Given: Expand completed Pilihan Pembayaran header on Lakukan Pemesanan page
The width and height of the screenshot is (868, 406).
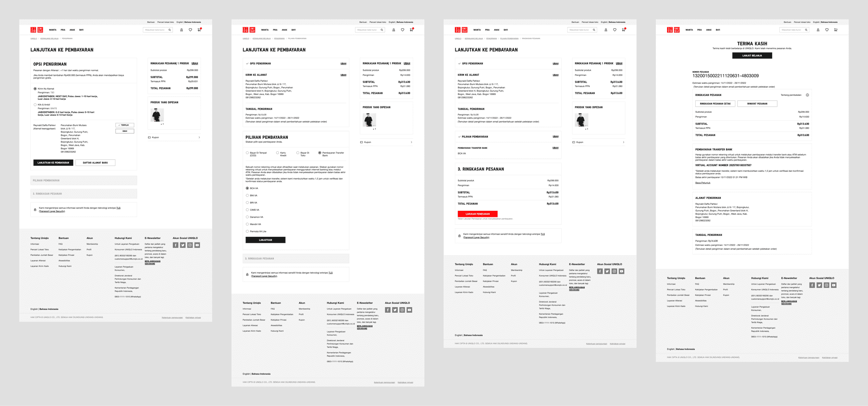Looking at the screenshot, I should coord(508,137).
